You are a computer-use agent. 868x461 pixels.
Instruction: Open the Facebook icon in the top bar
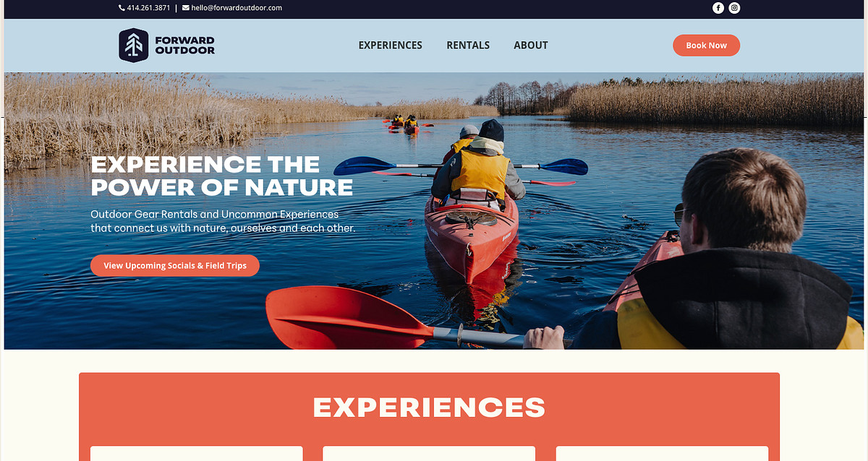[718, 8]
